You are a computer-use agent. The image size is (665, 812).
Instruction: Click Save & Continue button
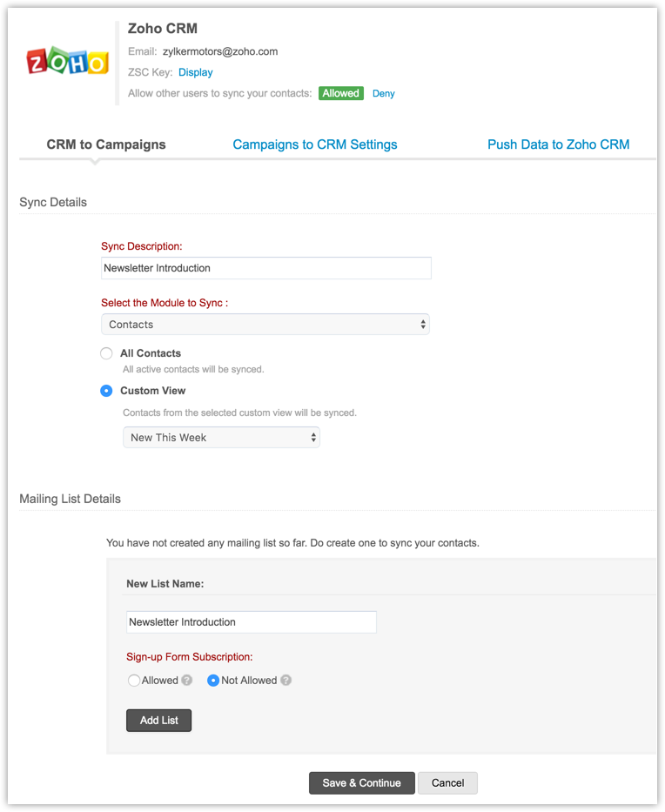361,782
